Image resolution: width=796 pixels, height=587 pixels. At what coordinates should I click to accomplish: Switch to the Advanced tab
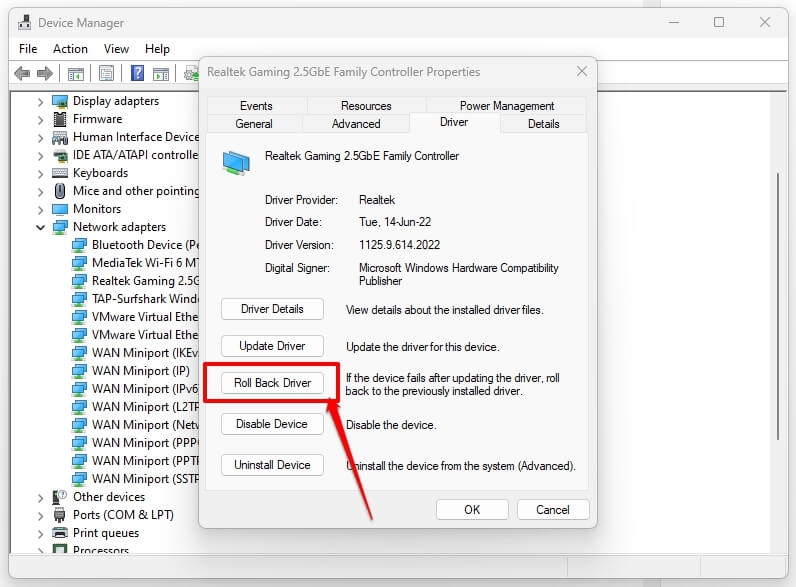point(356,123)
